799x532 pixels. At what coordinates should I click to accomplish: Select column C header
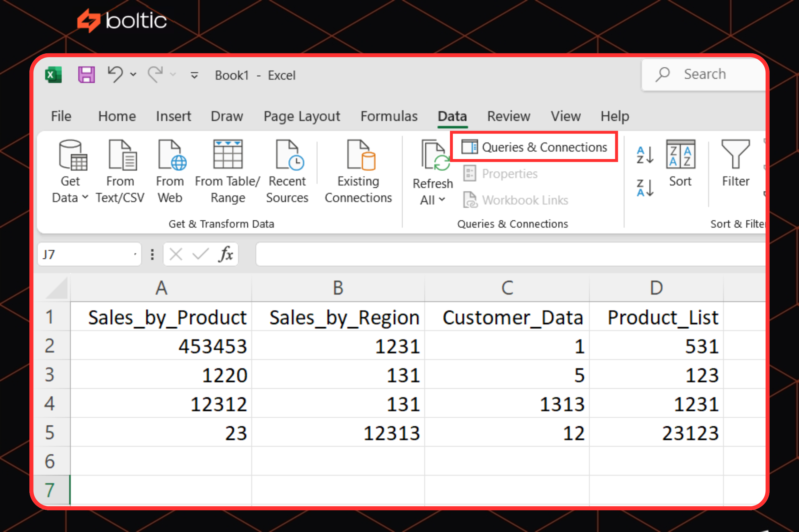tap(507, 288)
